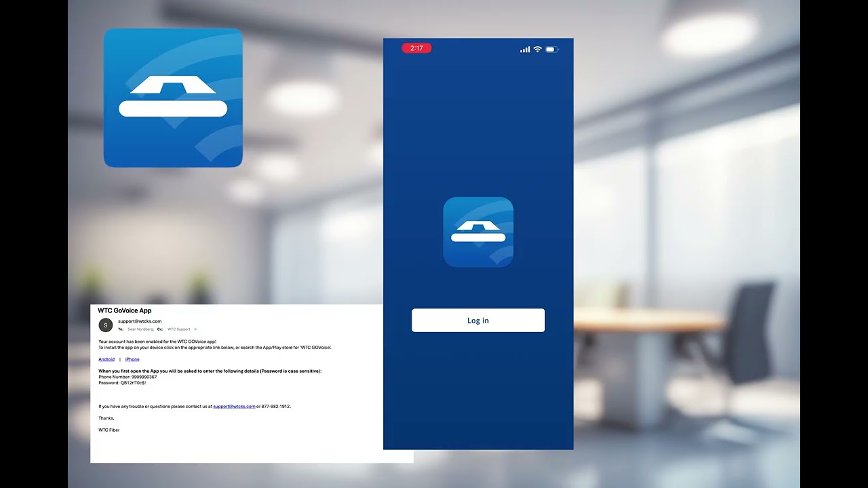Click the WTC GoVoice App email subject
The image size is (868, 488).
(125, 310)
